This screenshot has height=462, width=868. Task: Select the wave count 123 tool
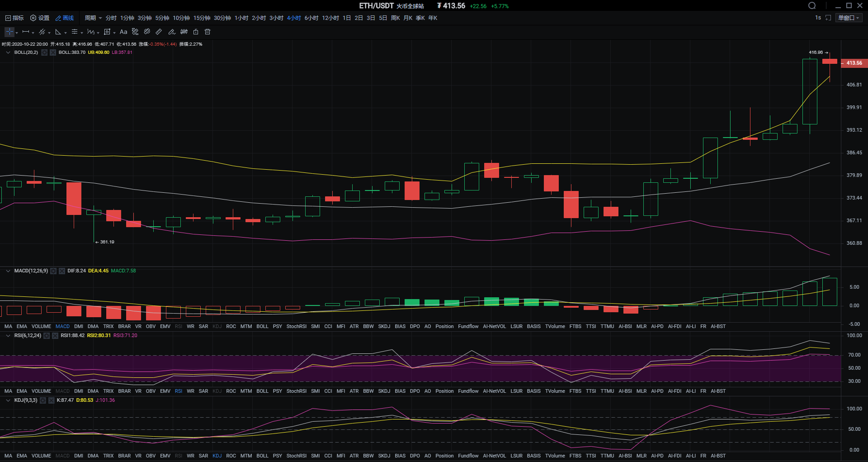coord(90,32)
